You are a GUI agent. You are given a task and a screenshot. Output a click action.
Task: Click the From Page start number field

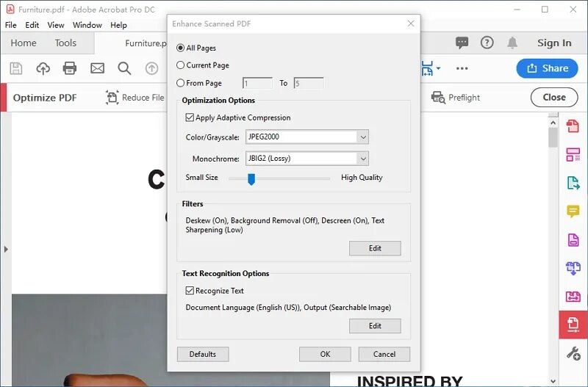pyautogui.click(x=258, y=83)
